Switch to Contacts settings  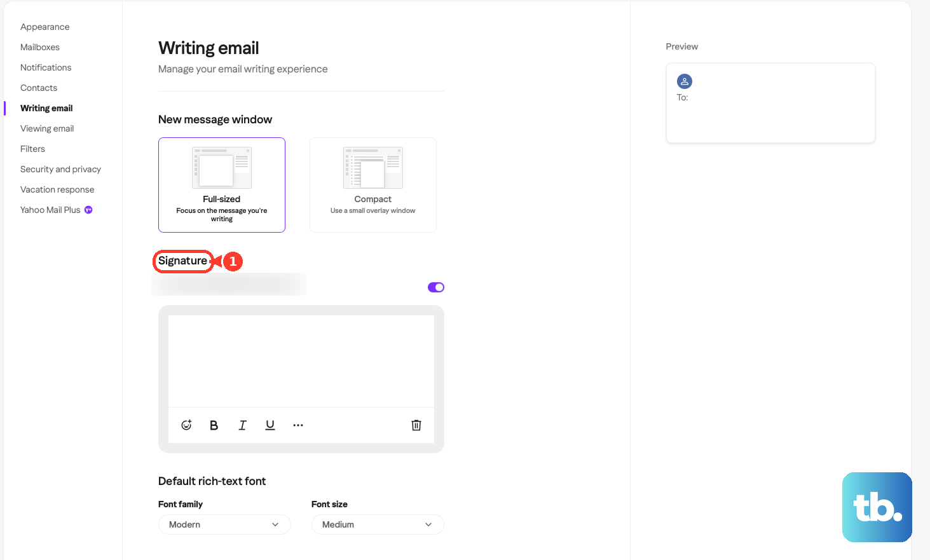coord(39,88)
